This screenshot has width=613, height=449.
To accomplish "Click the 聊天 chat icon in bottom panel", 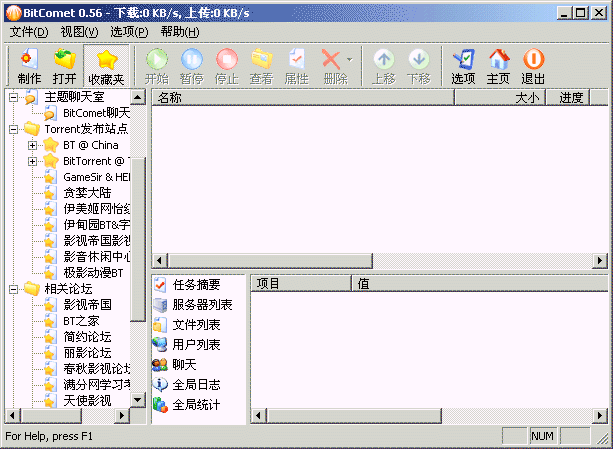I will click(x=160, y=365).
